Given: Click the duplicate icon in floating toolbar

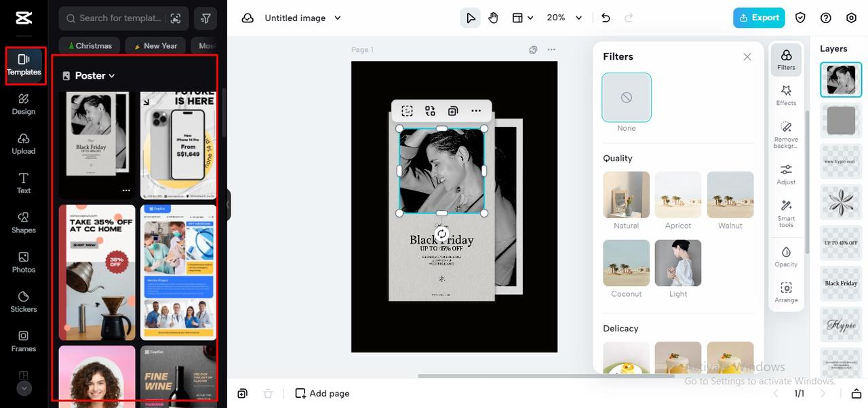Looking at the screenshot, I should [453, 111].
